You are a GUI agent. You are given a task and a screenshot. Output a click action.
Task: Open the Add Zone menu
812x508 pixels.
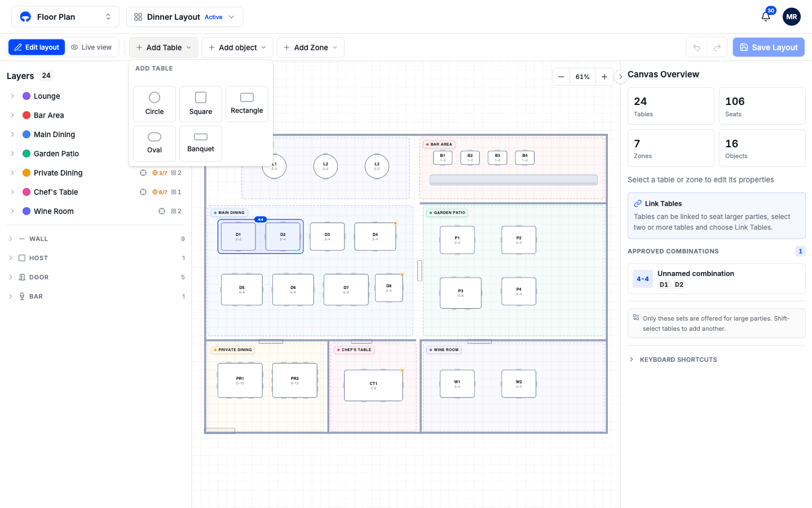coord(311,47)
